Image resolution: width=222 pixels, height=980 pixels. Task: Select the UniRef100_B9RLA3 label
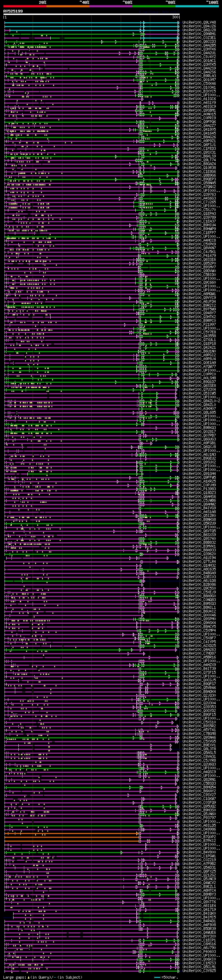pyautogui.click(x=199, y=76)
